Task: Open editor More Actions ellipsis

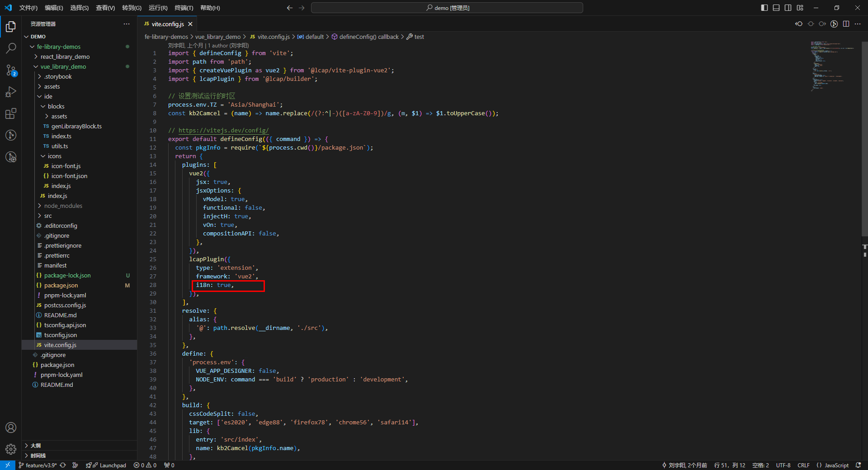Action: tap(858, 24)
